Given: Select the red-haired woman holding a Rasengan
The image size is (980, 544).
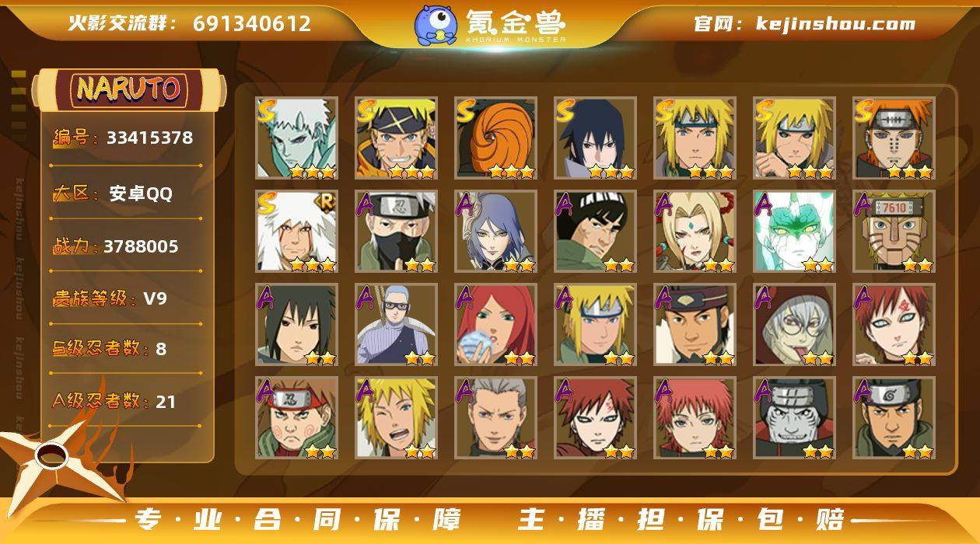Looking at the screenshot, I should click(495, 324).
